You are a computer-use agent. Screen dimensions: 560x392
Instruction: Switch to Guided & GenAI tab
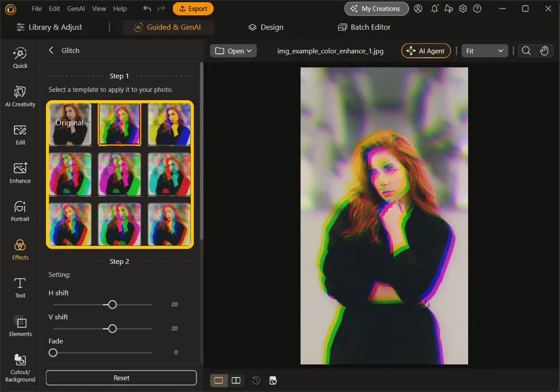(168, 27)
